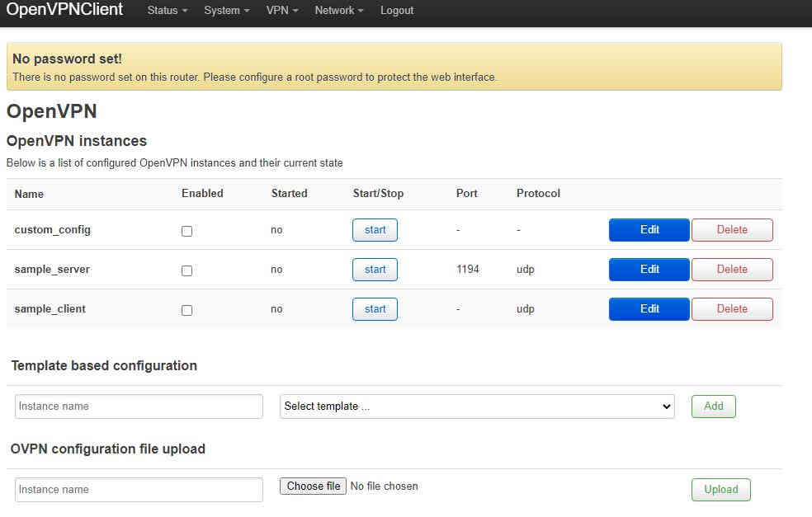Screen dimensions: 812x517
Task: Click the No password set! warning heading
Action: (x=68, y=59)
